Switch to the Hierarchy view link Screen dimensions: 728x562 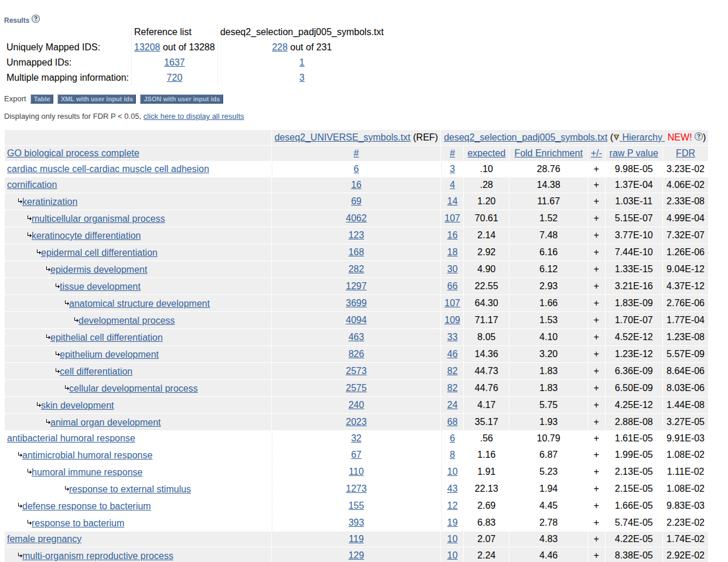click(641, 137)
